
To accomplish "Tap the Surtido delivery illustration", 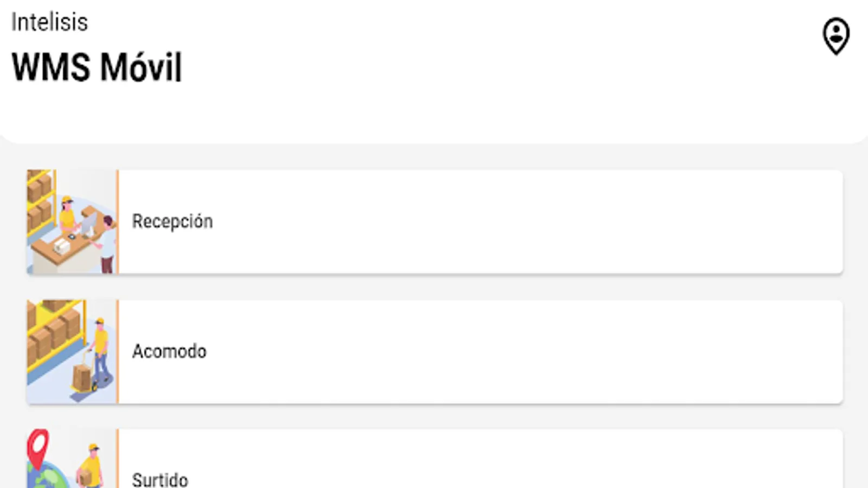I will pyautogui.click(x=72, y=460).
